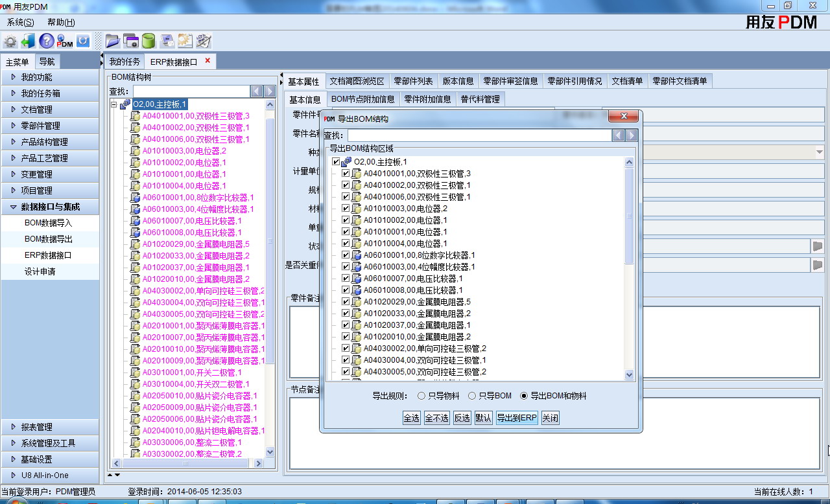Uncheck O2,00,主控板,1 in export dialog
Screen dimensions: 830x504
(336, 162)
